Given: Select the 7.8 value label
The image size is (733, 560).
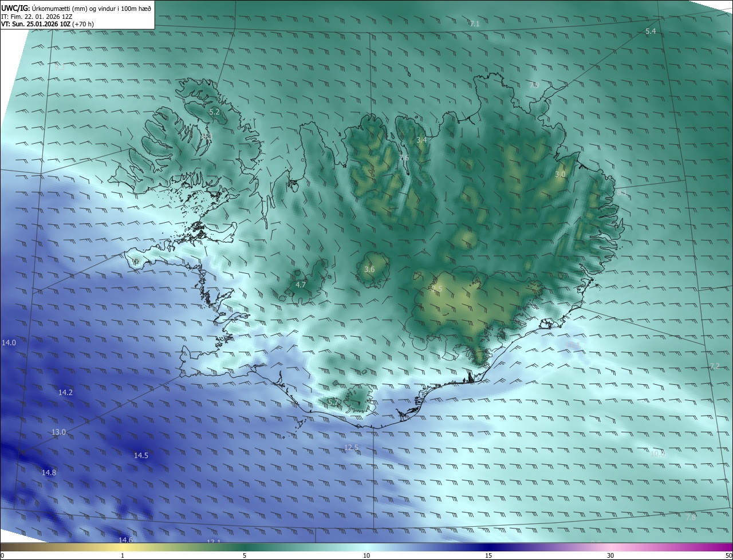Looking at the screenshot, I should pyautogui.click(x=691, y=517).
